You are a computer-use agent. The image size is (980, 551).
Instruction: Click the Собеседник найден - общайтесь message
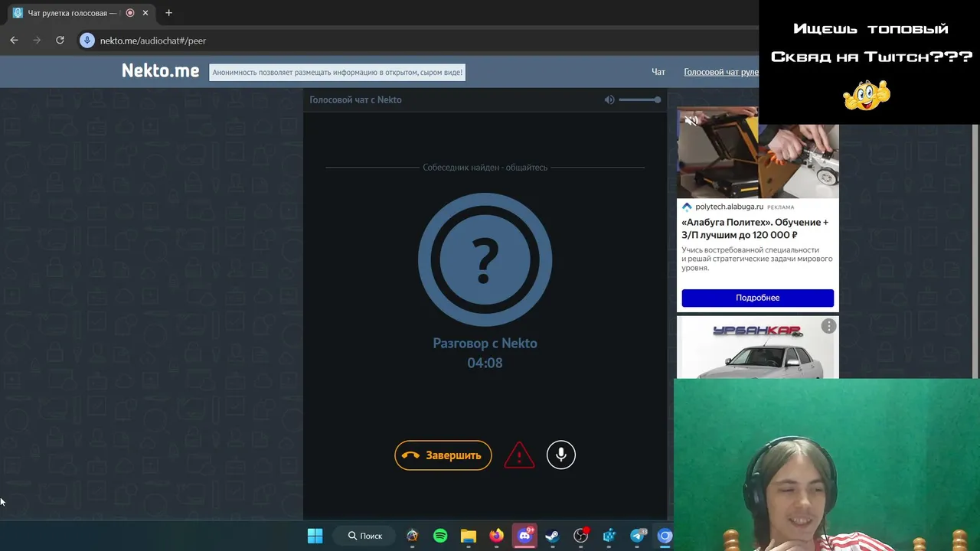pos(485,168)
